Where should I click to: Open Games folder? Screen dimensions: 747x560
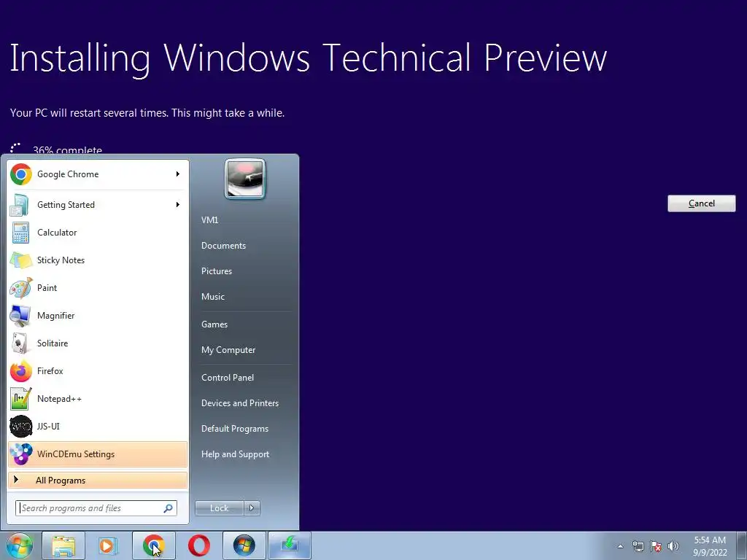[x=214, y=324]
